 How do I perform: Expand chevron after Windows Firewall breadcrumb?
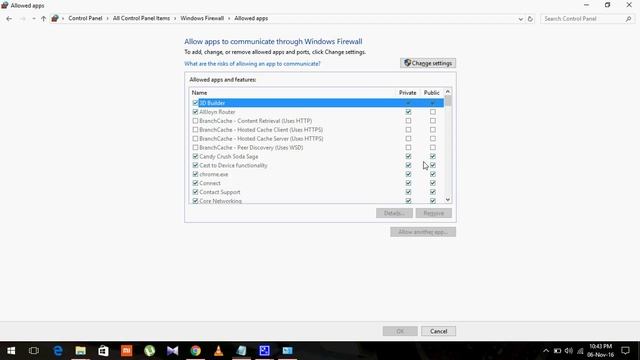229,19
